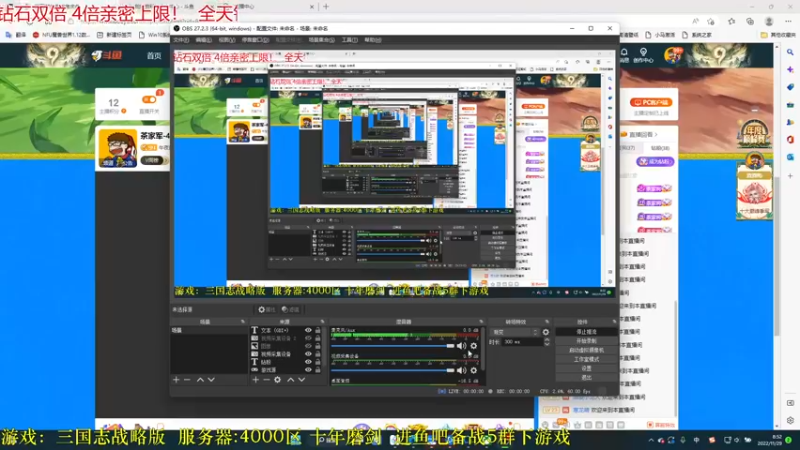Open Edge sidebar shopping tag icon
Viewport: 800px width, 450px height.
[x=790, y=87]
